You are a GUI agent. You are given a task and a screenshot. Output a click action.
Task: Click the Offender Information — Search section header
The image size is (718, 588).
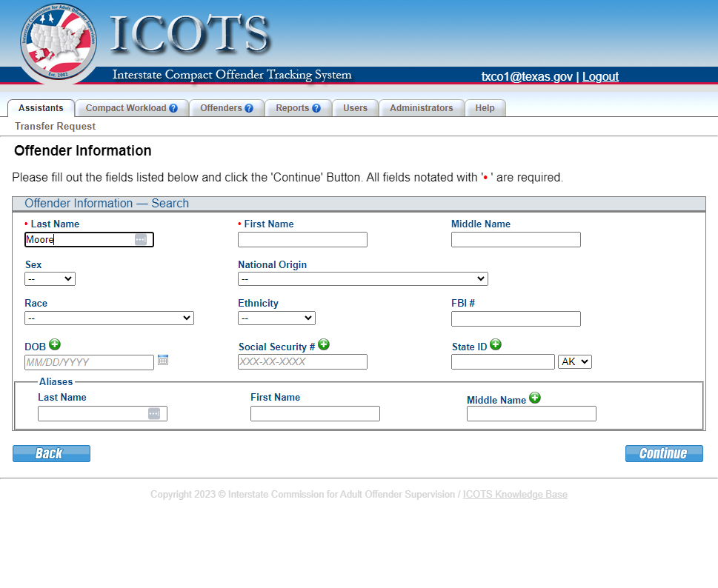click(x=359, y=204)
